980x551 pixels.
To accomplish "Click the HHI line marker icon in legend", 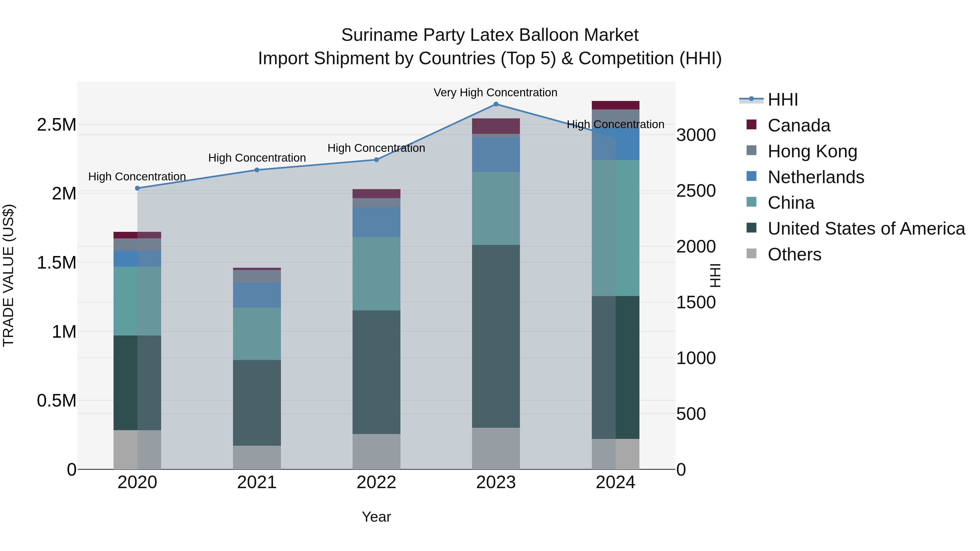I will [x=751, y=99].
